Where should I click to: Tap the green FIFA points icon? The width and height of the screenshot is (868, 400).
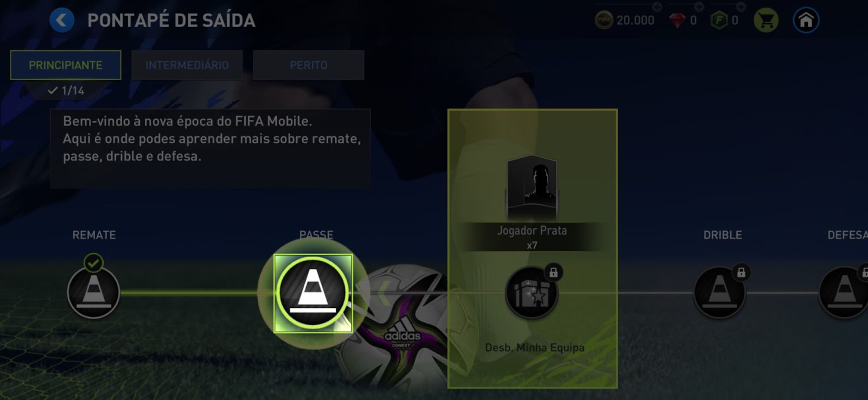[x=719, y=21]
